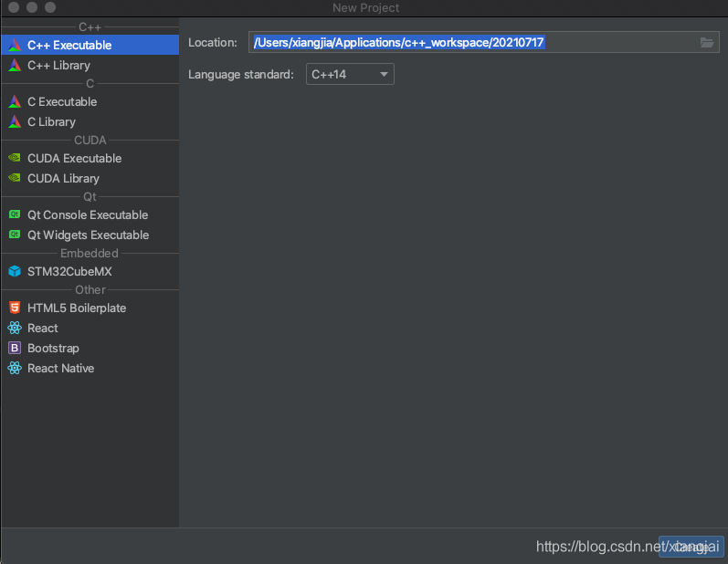Image resolution: width=728 pixels, height=564 pixels.
Task: Click the Qt Console Executable Qt icon
Action: pyautogui.click(x=15, y=214)
